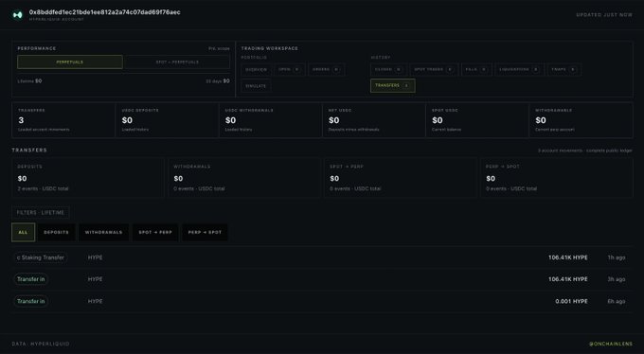Click the Spot USDC stat card
644x354 pixels.
(477, 120)
